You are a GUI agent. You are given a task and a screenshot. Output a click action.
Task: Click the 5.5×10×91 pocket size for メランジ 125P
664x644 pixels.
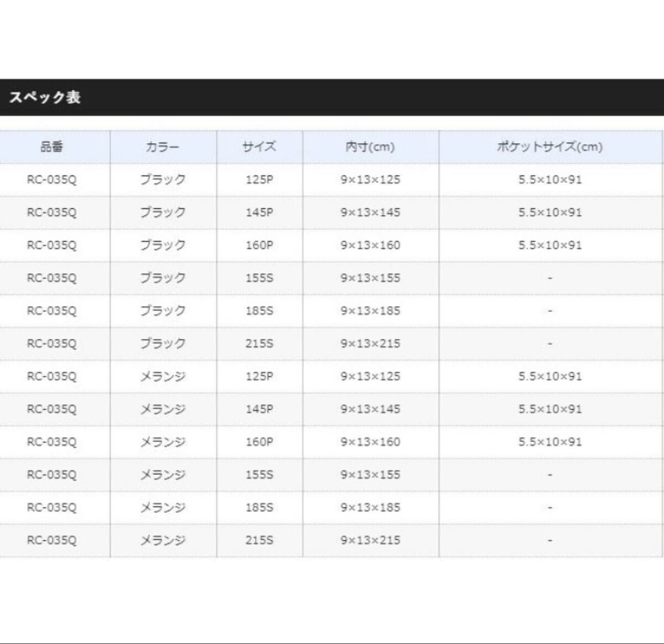point(549,376)
